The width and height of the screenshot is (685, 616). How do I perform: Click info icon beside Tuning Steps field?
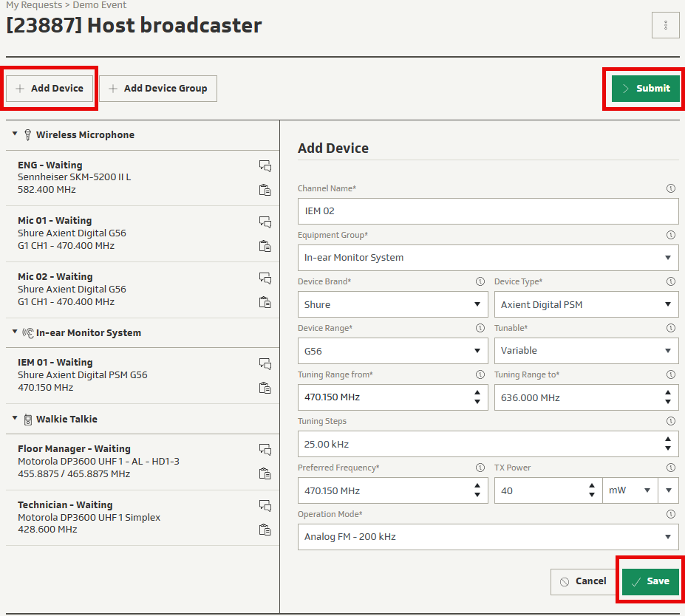tap(670, 422)
